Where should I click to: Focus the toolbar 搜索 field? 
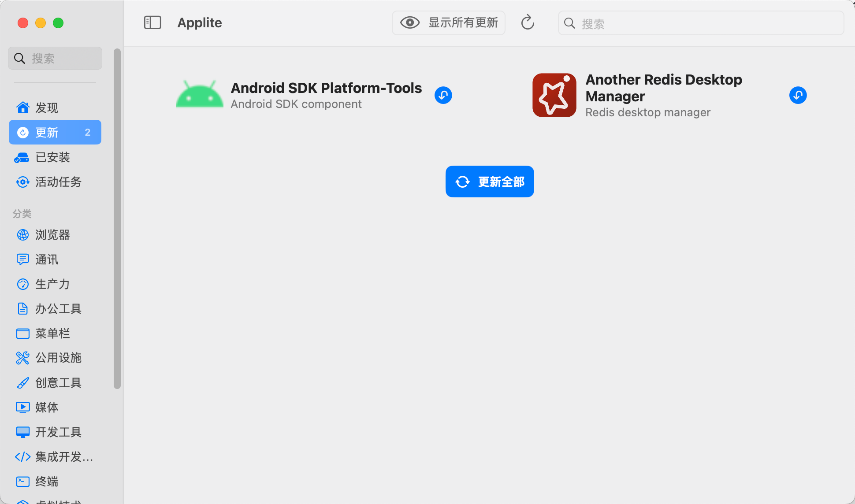[x=701, y=23]
